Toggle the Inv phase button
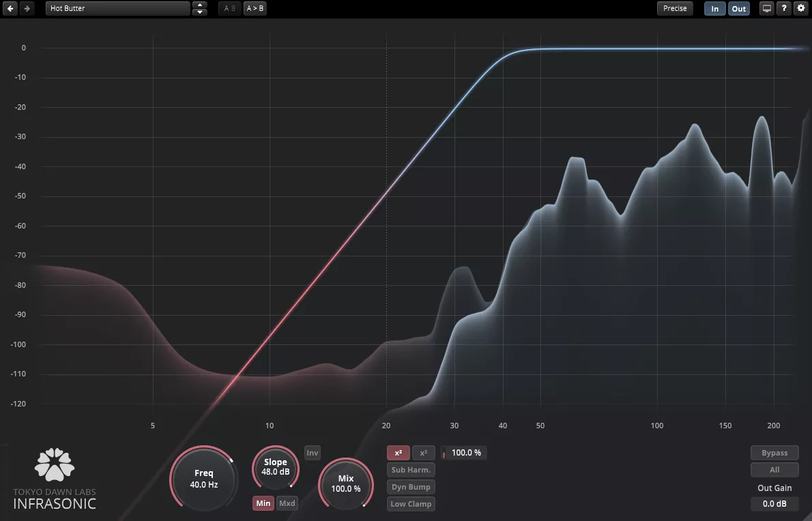The image size is (812, 521). click(312, 453)
